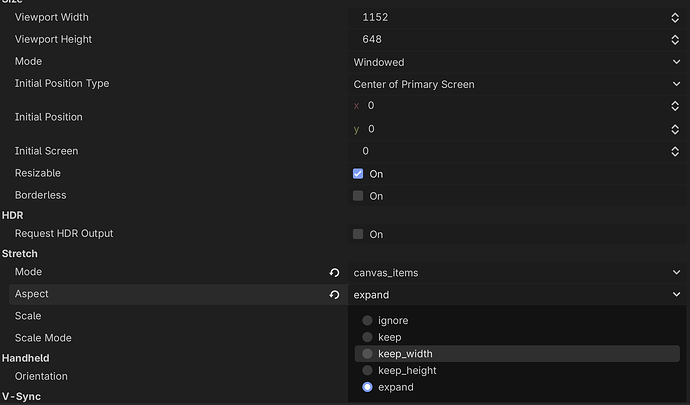Open Initial Position Type dropdown
The width and height of the screenshot is (690, 405).
517,84
